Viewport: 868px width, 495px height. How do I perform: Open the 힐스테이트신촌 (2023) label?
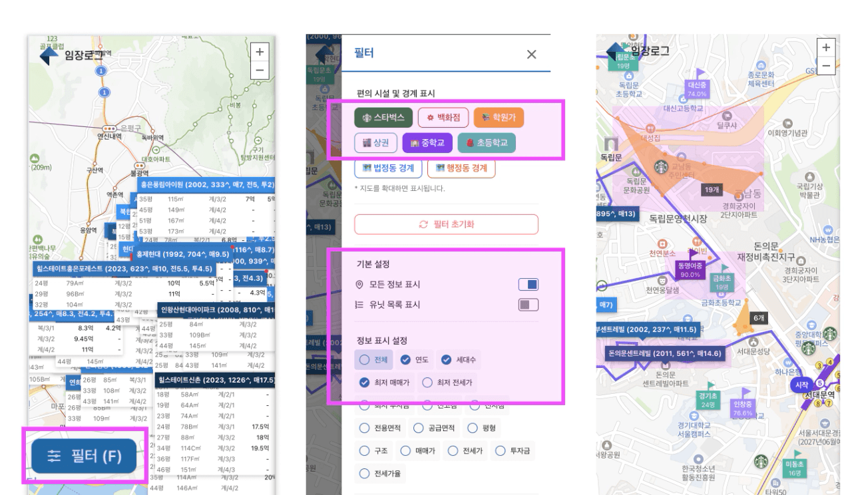(215, 380)
